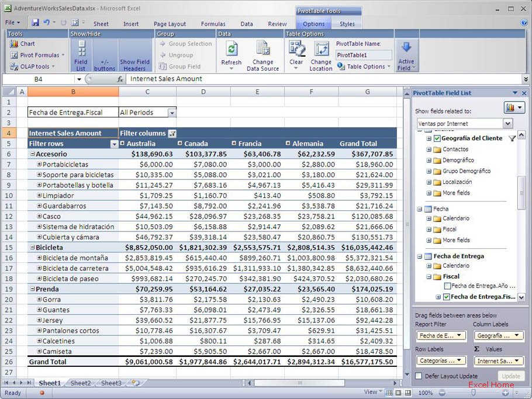Click the Excel Help question mark icon
The image size is (532, 399).
524,23
